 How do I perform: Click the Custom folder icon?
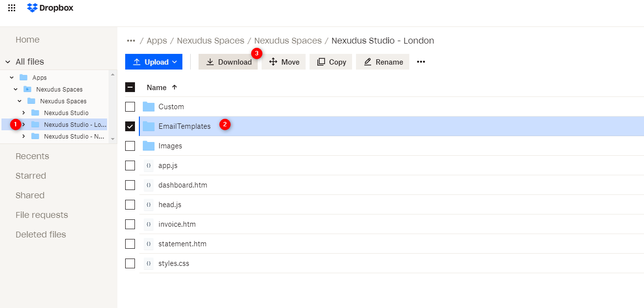coord(149,107)
